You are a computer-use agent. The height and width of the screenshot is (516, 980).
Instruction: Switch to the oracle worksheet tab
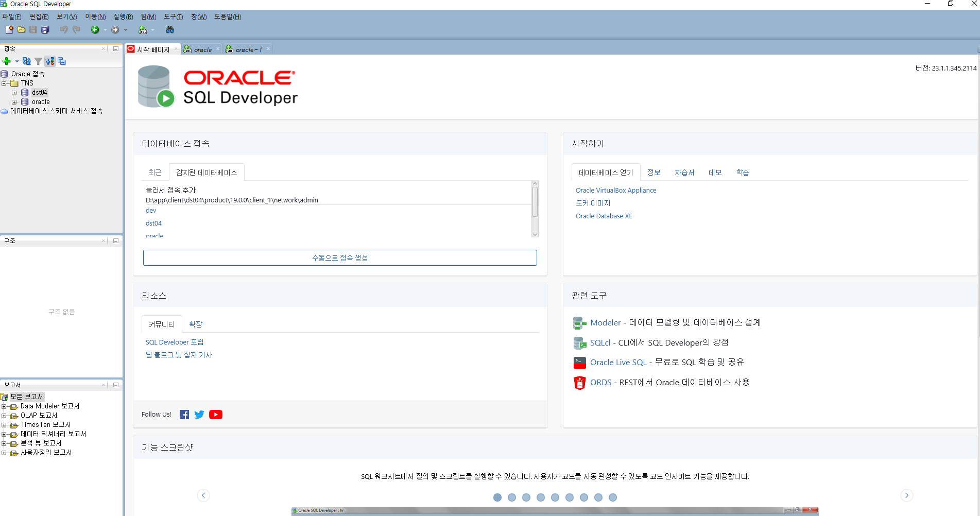tap(202, 49)
